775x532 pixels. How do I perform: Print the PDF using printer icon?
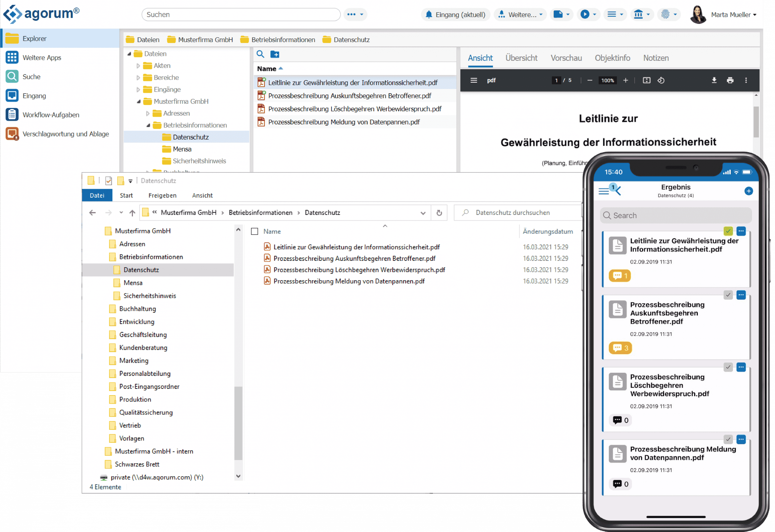730,80
